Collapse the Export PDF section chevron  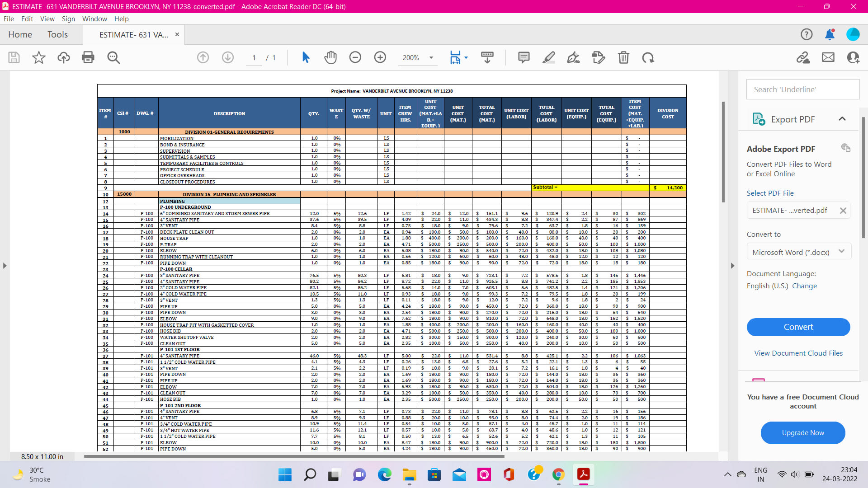(x=842, y=119)
